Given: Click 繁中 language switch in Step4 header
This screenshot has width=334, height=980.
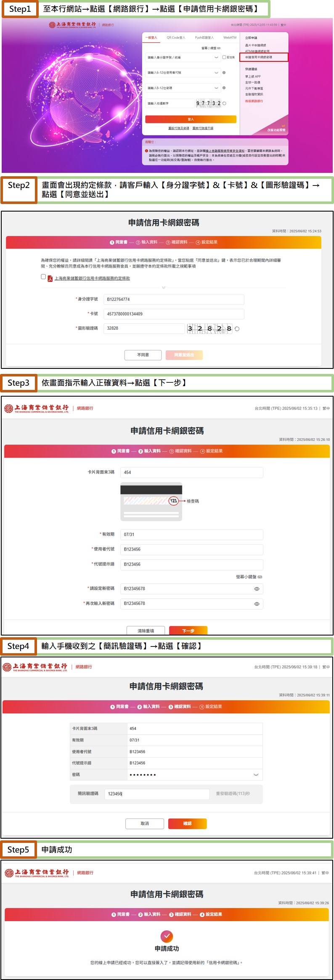Looking at the screenshot, I should pos(326,667).
